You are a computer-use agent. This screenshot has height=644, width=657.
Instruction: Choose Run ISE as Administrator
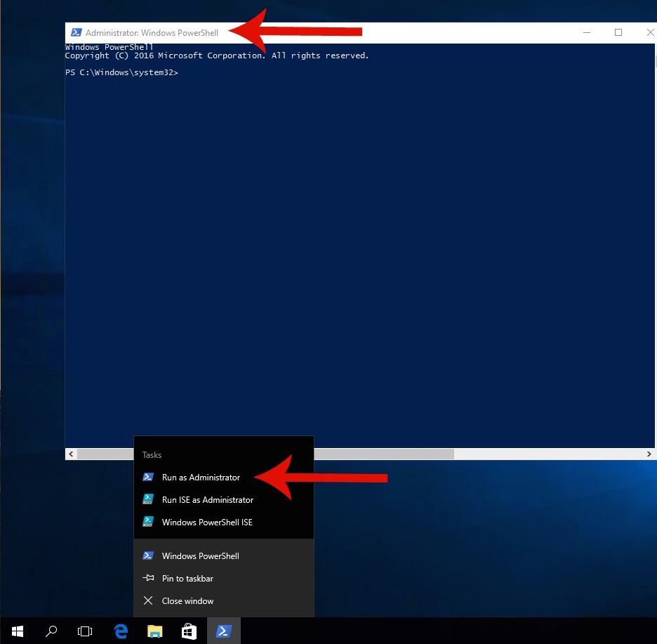pyautogui.click(x=207, y=500)
